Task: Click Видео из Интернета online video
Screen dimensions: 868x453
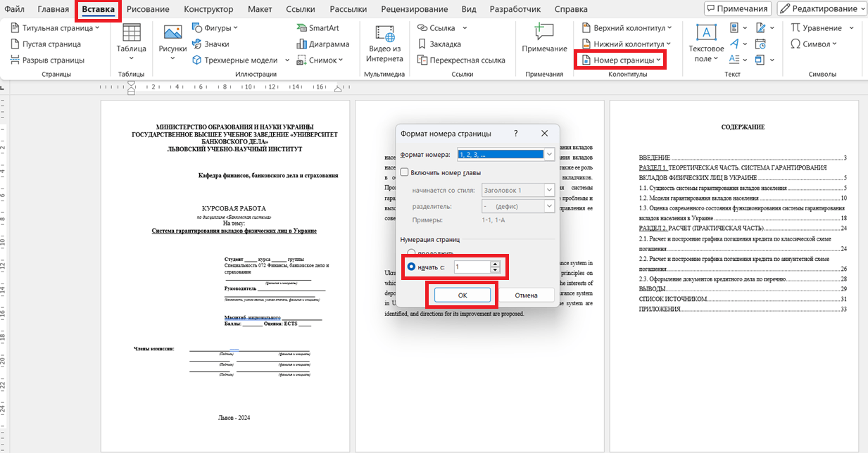Action: coord(384,42)
